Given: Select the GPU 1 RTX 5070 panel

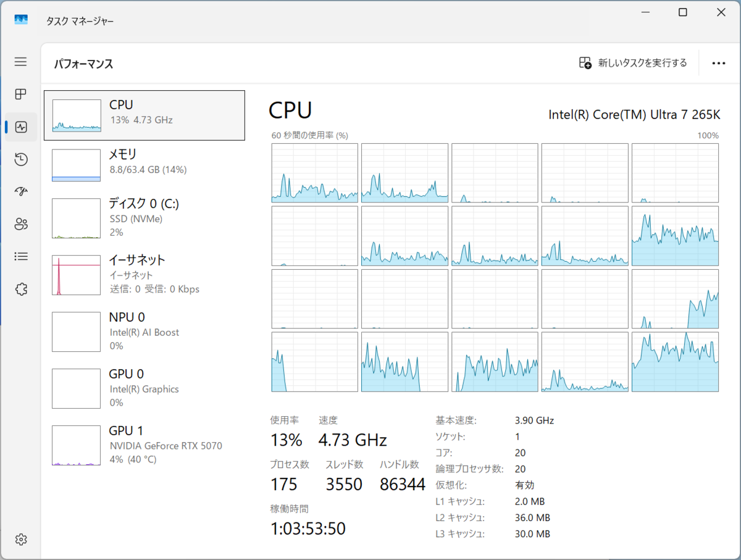Looking at the screenshot, I should click(x=144, y=445).
